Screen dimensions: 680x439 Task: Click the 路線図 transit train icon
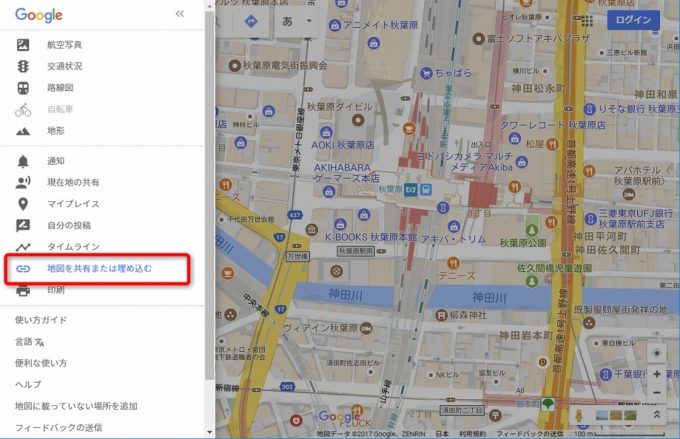click(23, 87)
